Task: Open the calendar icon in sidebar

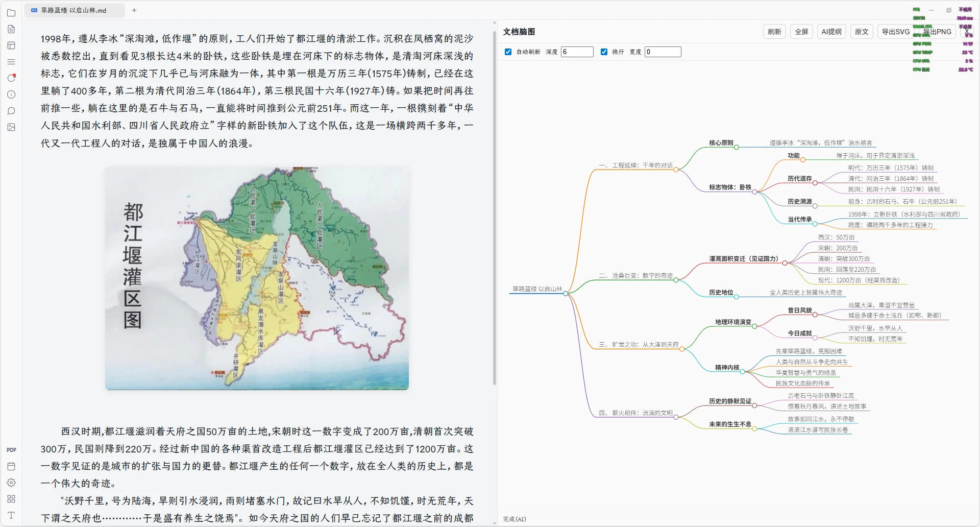Action: 11,466
